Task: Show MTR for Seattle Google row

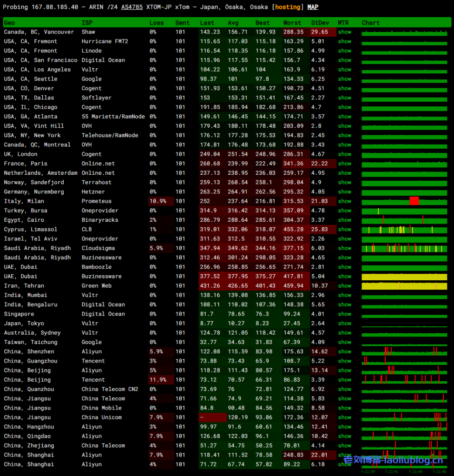Action: point(344,79)
